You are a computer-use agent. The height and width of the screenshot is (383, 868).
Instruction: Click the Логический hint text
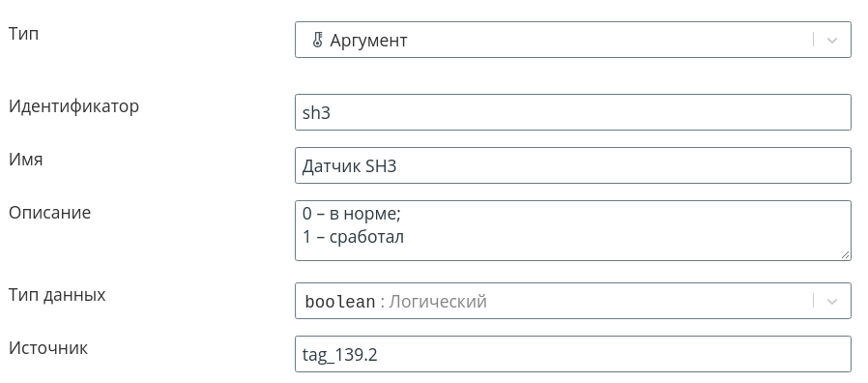click(x=437, y=302)
